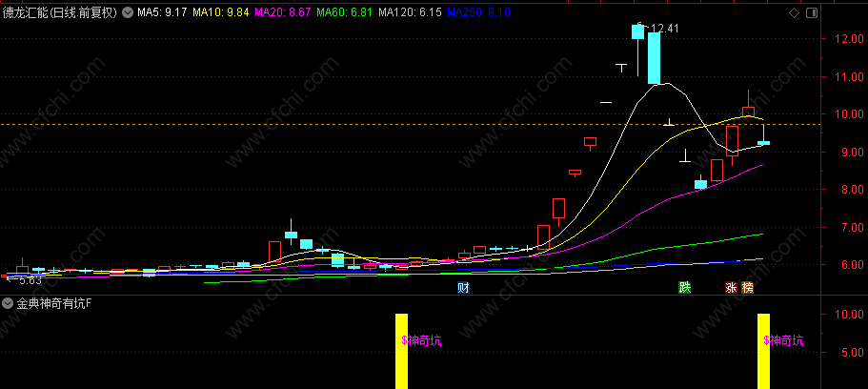
Task: Expand 金典神奇有坑F indicator menu arrow
Action: (8, 303)
